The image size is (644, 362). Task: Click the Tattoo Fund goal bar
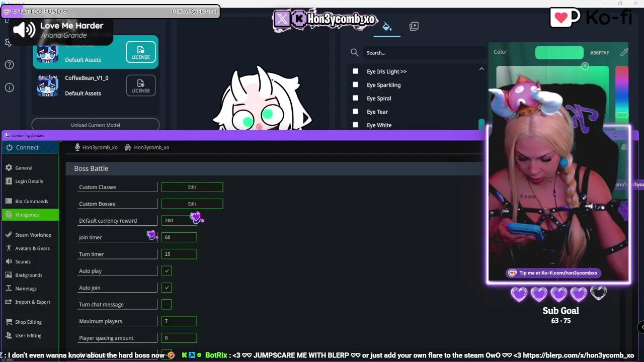[x=111, y=12]
